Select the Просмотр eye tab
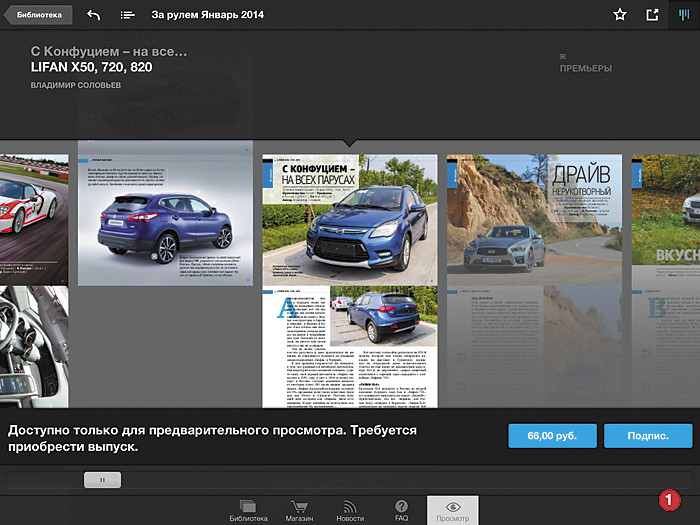Image resolution: width=700 pixels, height=525 pixels. (452, 510)
